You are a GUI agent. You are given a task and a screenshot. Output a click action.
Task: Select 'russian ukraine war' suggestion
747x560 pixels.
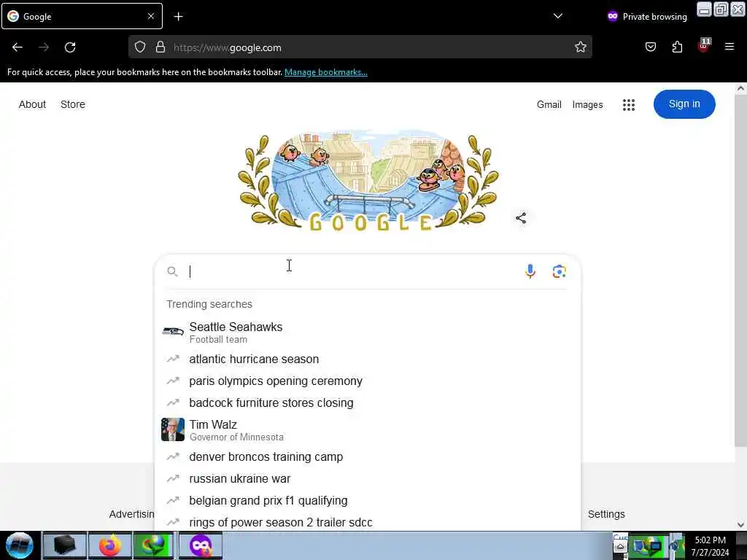(368, 478)
